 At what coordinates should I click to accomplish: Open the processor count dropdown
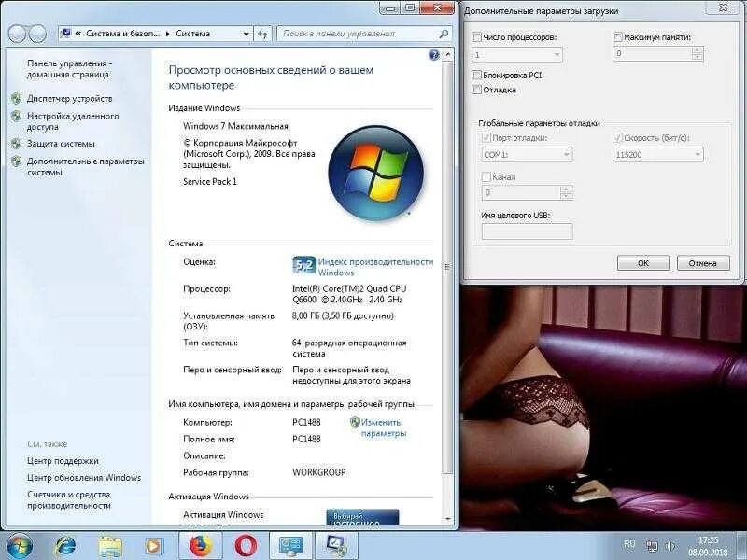point(517,55)
